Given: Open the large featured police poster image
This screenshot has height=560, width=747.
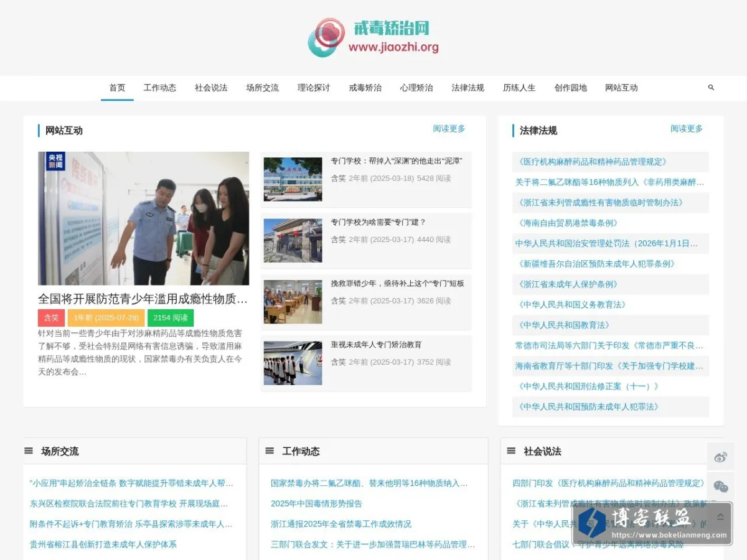Looking at the screenshot, I should pos(144,218).
